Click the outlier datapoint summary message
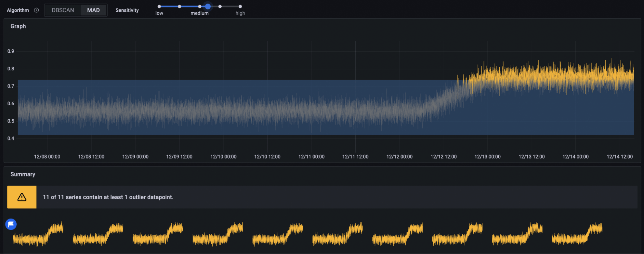The width and height of the screenshot is (644, 254). pos(108,197)
